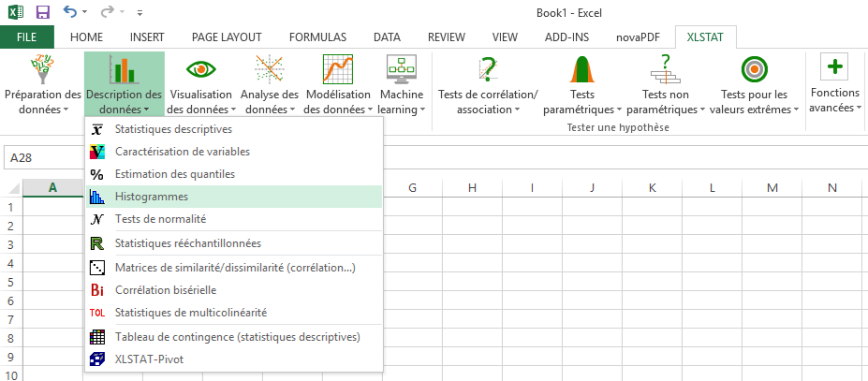Click the Name Box showing A28
The width and height of the screenshot is (868, 381).
click(37, 158)
